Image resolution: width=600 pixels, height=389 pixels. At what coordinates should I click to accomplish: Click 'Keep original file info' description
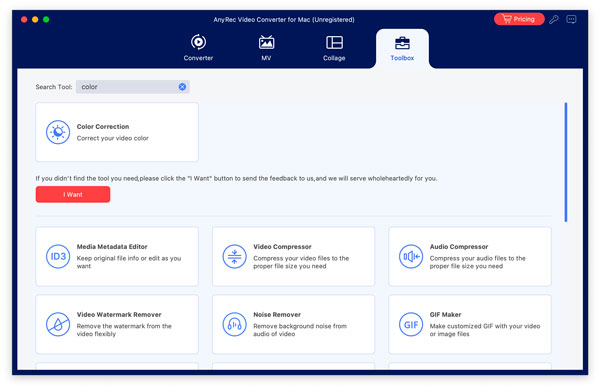pyautogui.click(x=129, y=262)
